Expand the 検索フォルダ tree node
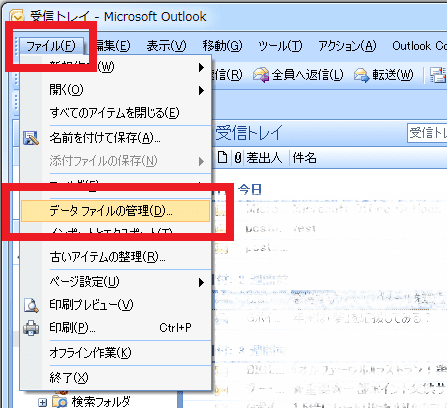 click(x=42, y=403)
